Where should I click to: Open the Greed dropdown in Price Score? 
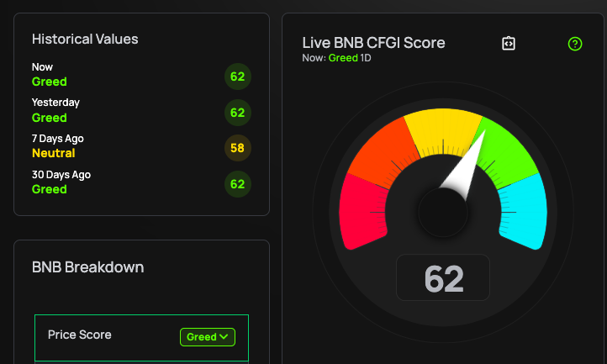(x=208, y=337)
